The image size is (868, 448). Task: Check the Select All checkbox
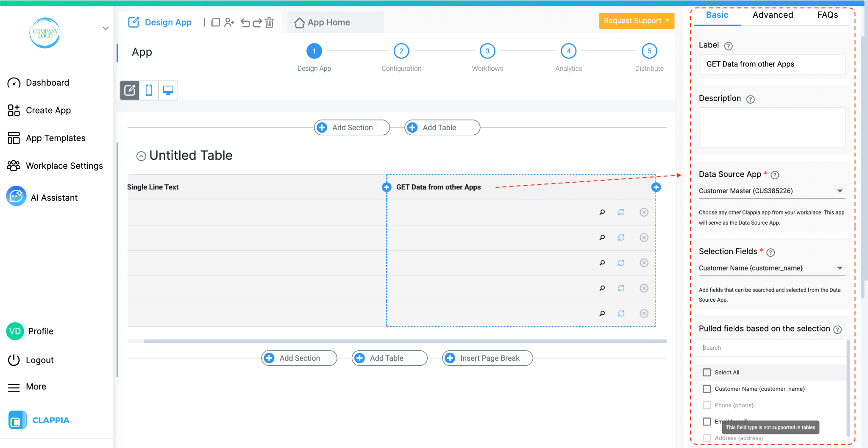pos(707,372)
